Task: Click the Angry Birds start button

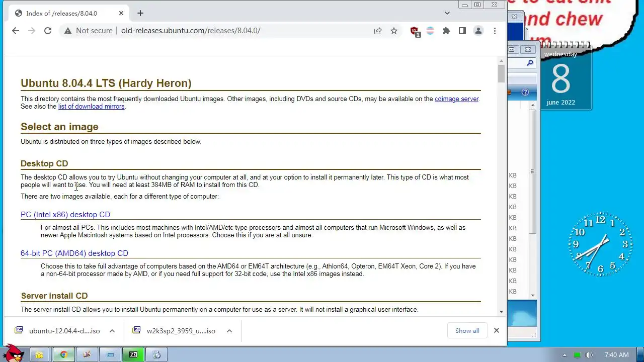Action: (14, 353)
